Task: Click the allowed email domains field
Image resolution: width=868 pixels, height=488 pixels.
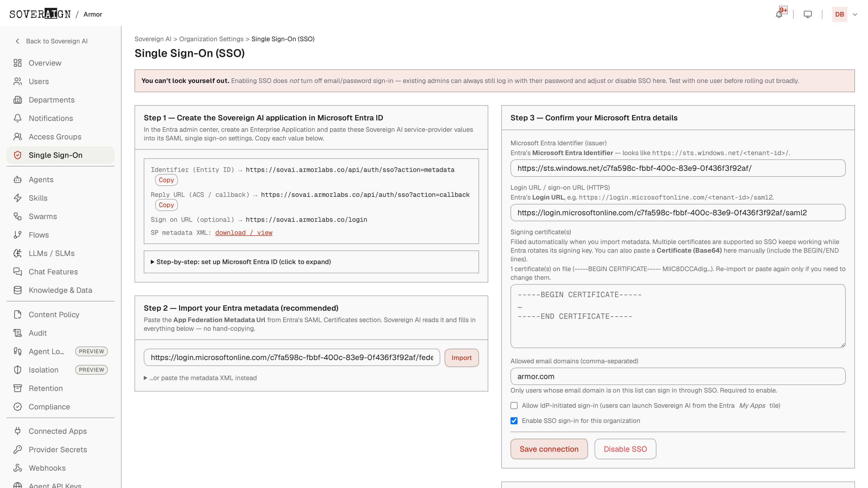Action: [678, 377]
